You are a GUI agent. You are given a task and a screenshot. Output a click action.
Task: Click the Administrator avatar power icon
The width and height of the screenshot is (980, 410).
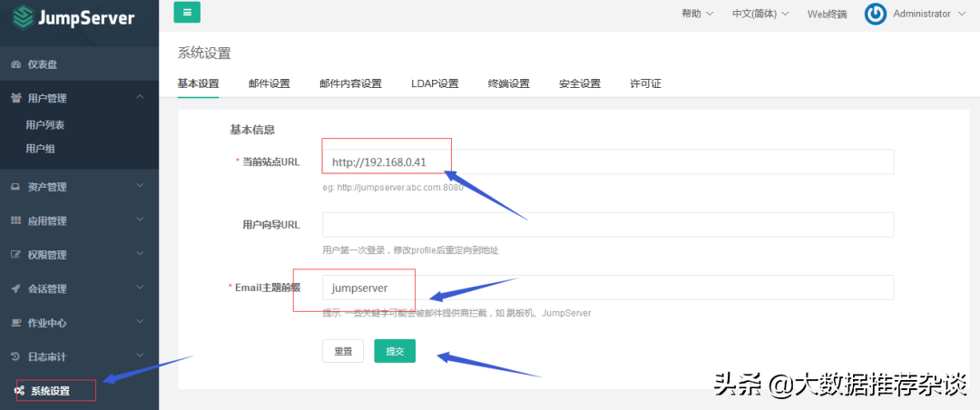(x=875, y=15)
